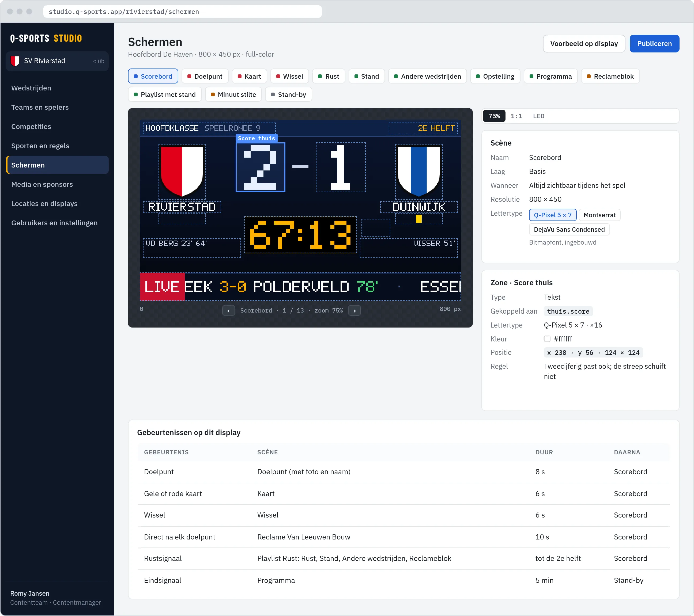Viewport: 694px width, 616px height.
Task: Open the Playlist met stand tab
Action: click(165, 95)
